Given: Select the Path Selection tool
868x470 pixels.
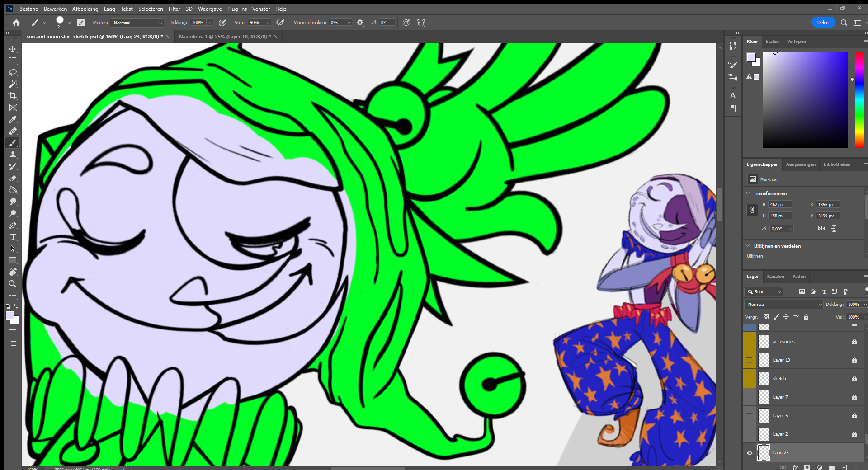Looking at the screenshot, I should (13, 249).
